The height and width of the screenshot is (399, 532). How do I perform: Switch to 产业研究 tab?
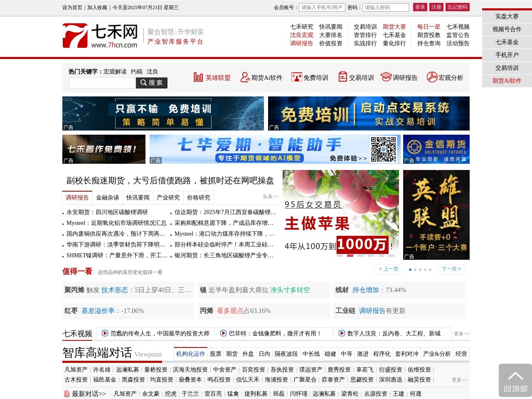tap(168, 198)
